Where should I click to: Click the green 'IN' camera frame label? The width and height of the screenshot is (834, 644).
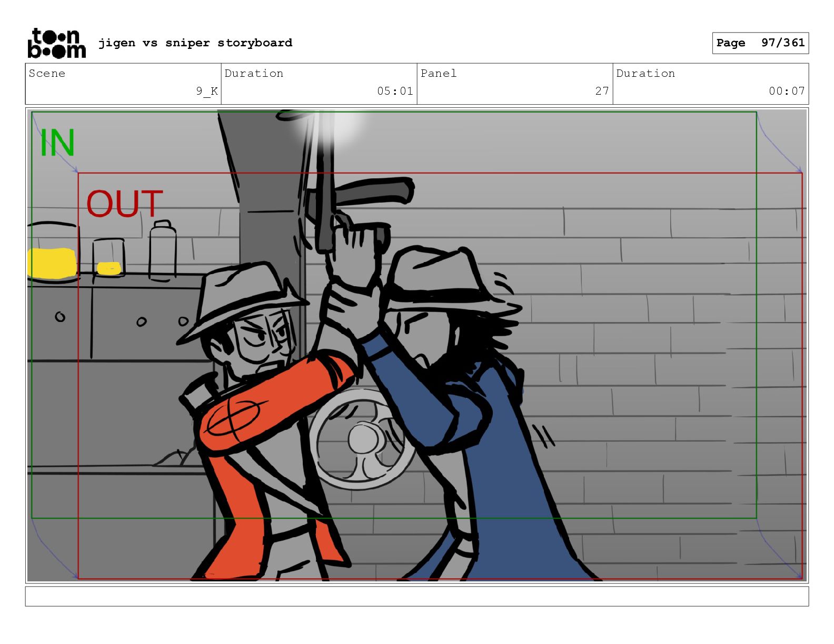(57, 143)
